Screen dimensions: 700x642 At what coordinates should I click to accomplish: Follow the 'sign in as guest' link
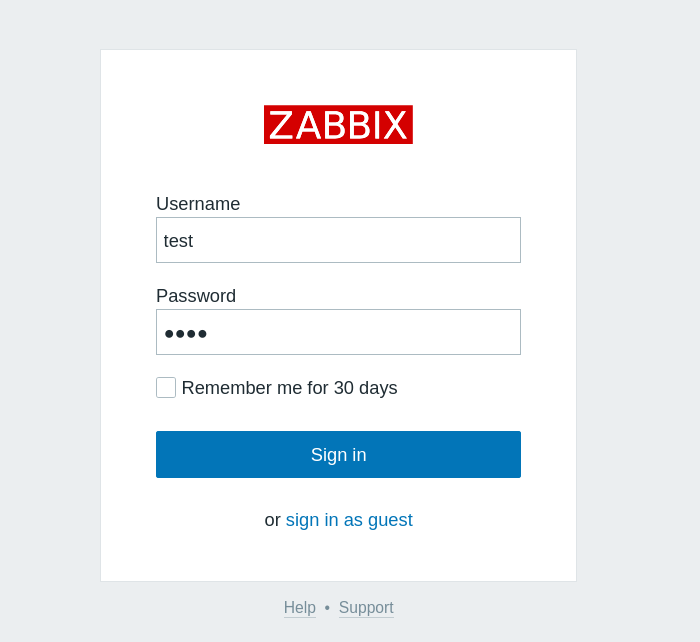349,520
